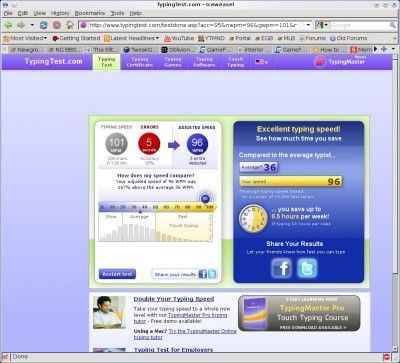Click the TypingTest.com site logo
Viewport: 400px width, 363px height.
pyautogui.click(x=53, y=61)
